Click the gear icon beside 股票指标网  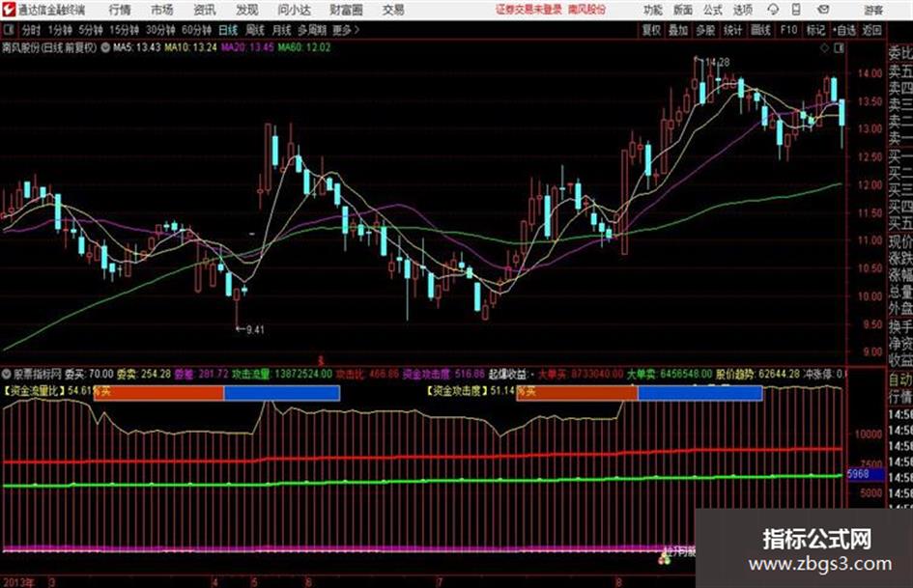click(x=7, y=374)
